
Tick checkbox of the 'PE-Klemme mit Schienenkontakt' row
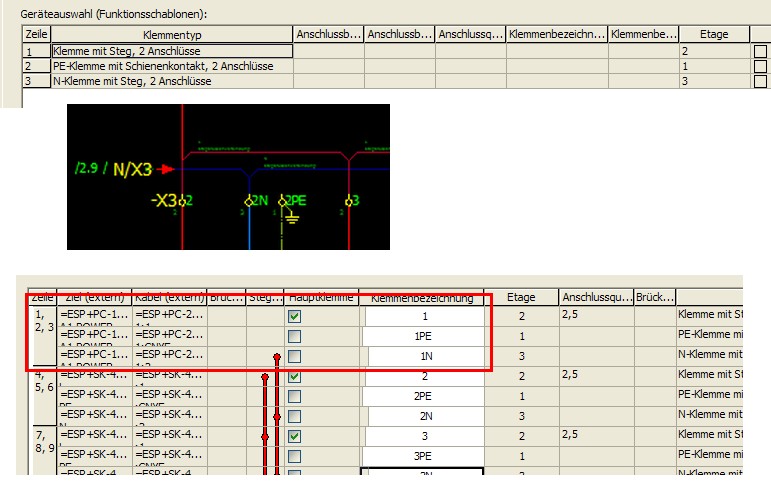(760, 66)
